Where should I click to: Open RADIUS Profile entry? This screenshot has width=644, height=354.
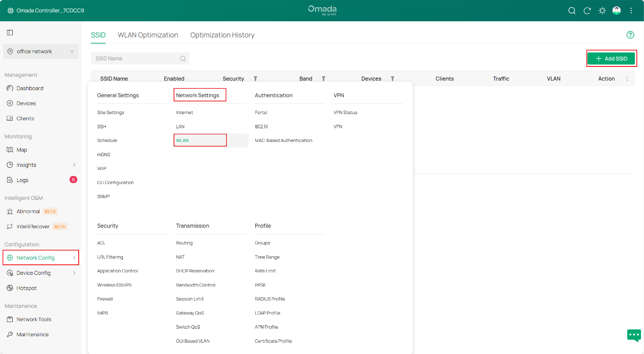(x=270, y=299)
